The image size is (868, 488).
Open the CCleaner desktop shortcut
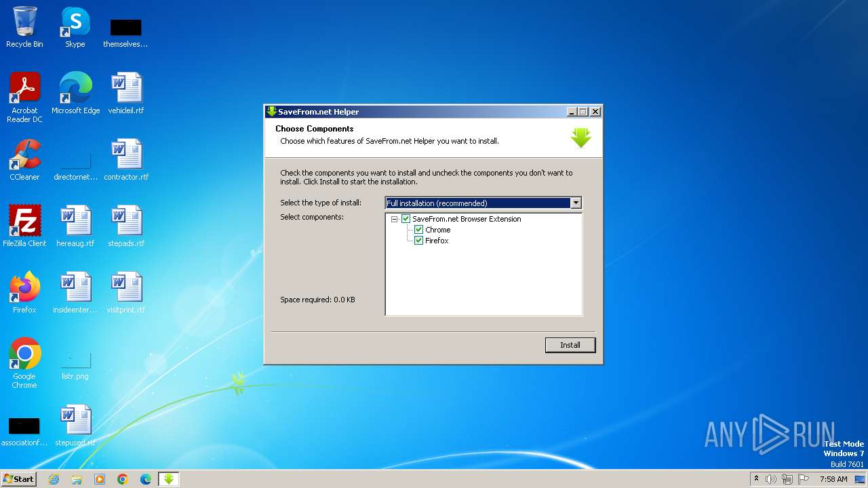click(24, 160)
